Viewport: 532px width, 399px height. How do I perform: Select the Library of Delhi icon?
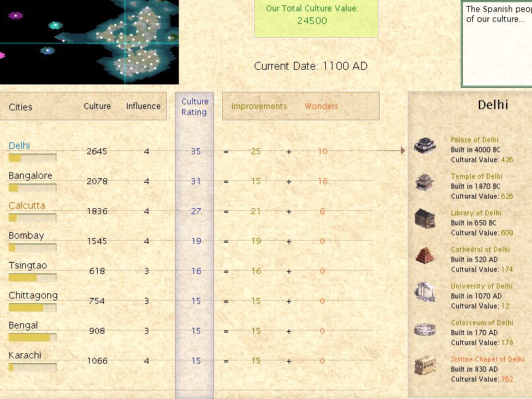[x=425, y=219]
